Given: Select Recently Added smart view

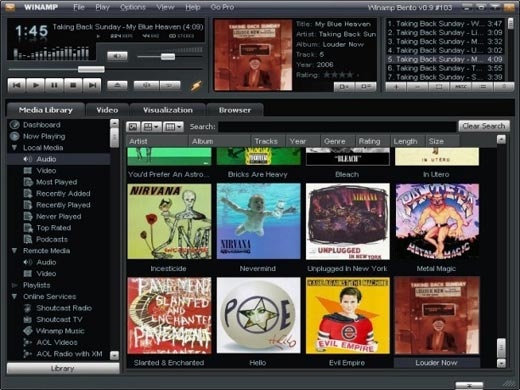Looking at the screenshot, I should click(63, 193).
